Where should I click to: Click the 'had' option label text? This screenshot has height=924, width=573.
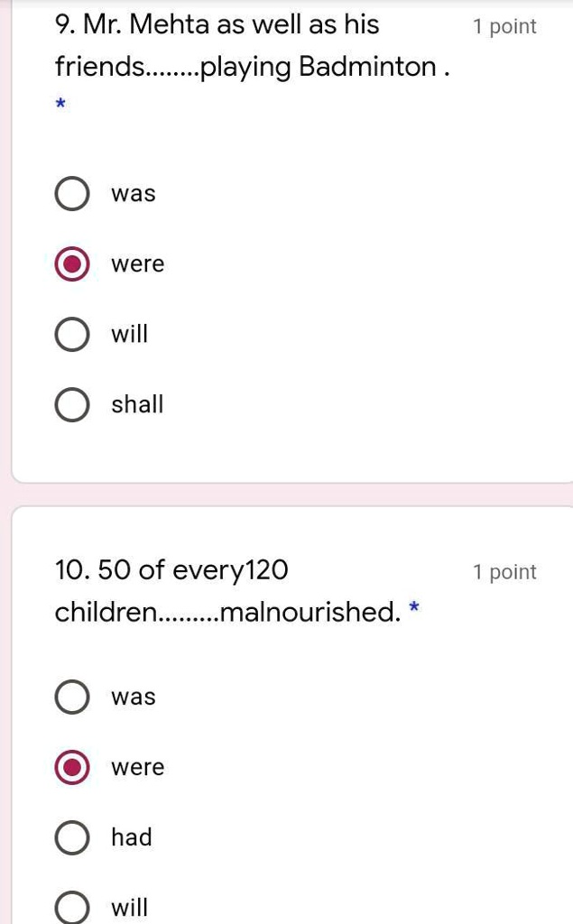[x=132, y=837]
